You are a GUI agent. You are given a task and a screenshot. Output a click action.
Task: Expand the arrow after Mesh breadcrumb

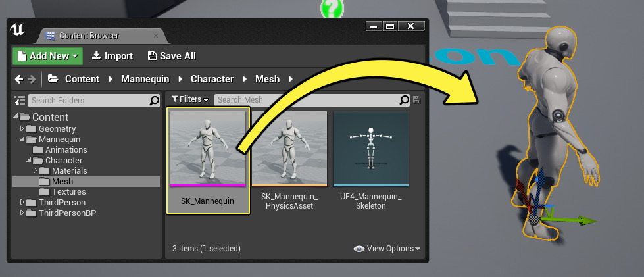(x=291, y=79)
